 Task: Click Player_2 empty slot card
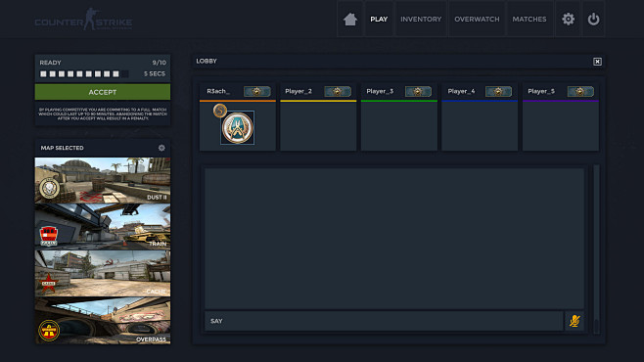pos(318,126)
